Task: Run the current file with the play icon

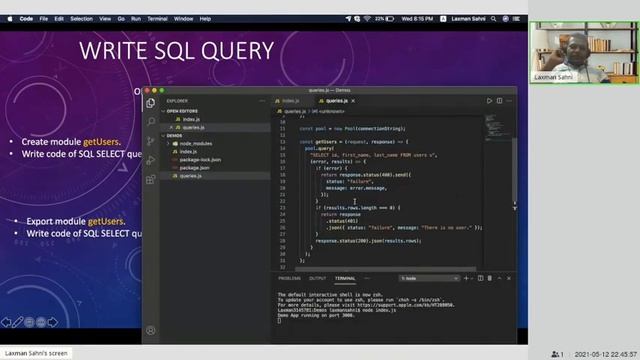Action: click(489, 100)
